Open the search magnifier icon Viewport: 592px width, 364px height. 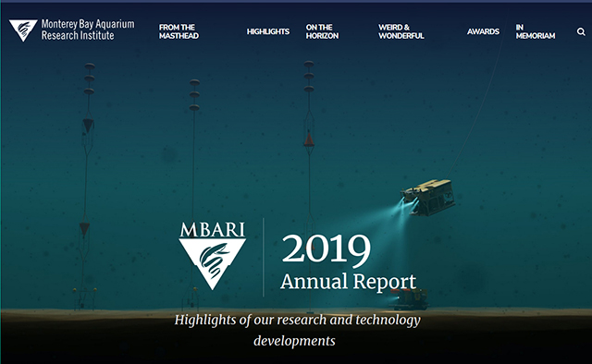[x=581, y=31]
